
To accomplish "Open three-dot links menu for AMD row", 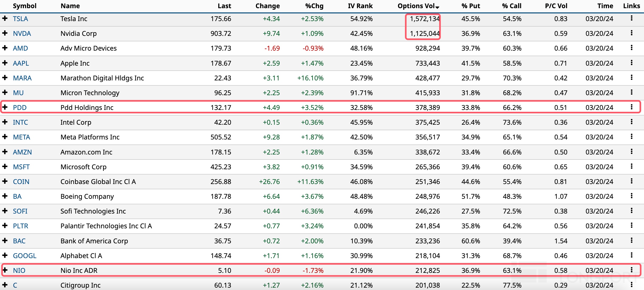I will (631, 48).
